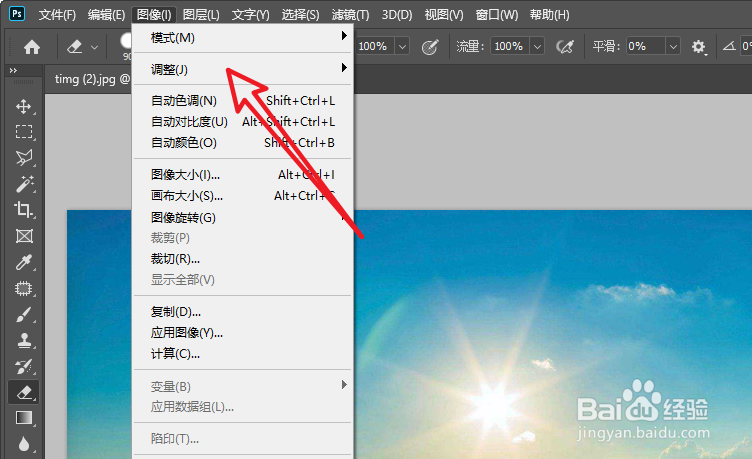
Task: Select the Frame tool
Action: pyautogui.click(x=24, y=236)
